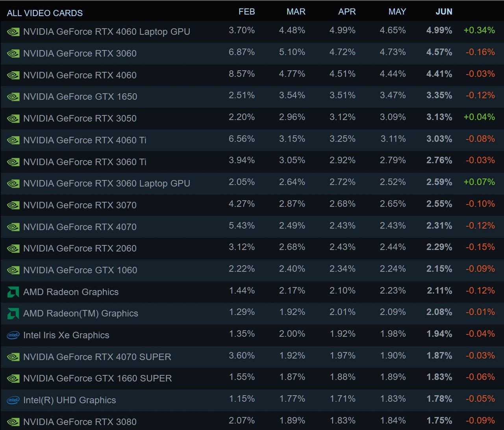Viewport: 504px width, 430px height.
Task: Click NVIDIA icon beside RTX 4070 SUPER
Action: tap(13, 357)
